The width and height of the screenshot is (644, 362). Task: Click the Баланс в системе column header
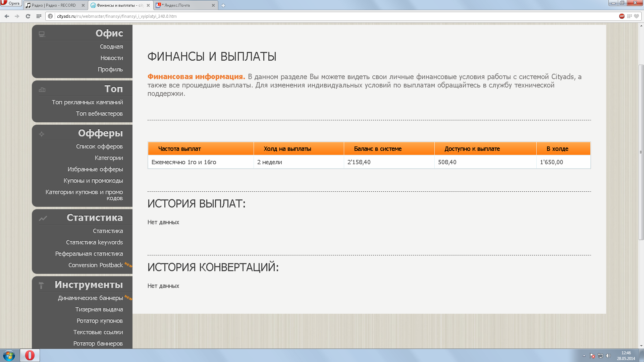pyautogui.click(x=389, y=148)
